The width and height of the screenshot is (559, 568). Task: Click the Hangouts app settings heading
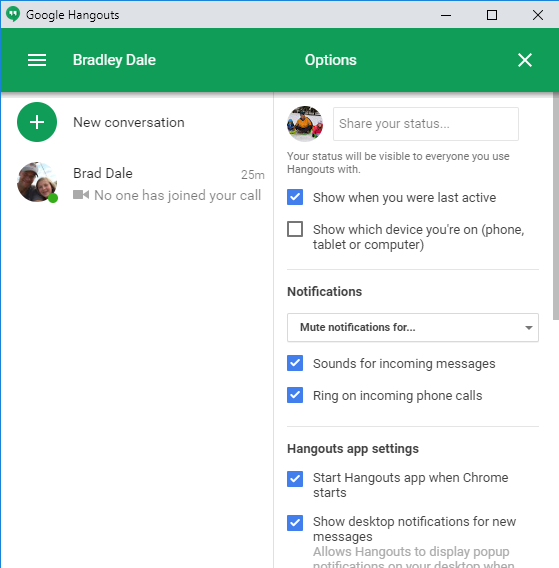pos(353,449)
